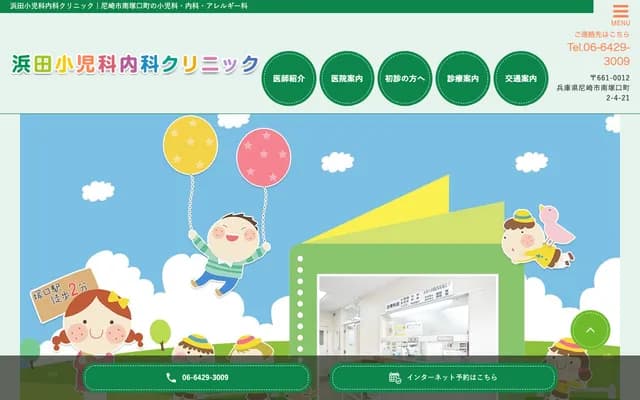Open 診療案内 navigation circle
640x400 pixels.
tap(463, 78)
